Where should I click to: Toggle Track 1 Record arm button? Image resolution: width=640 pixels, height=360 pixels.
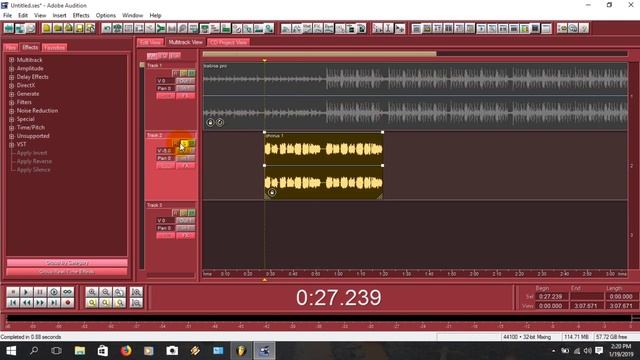(176, 73)
